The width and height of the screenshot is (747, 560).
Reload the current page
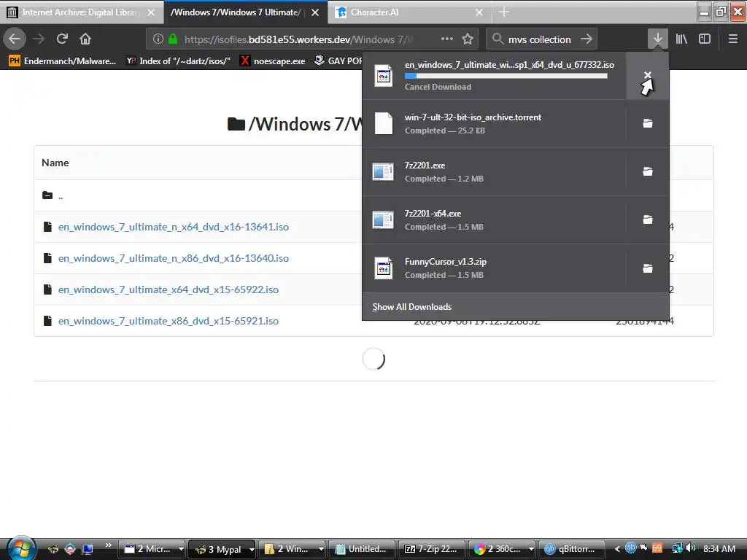pyautogui.click(x=62, y=39)
